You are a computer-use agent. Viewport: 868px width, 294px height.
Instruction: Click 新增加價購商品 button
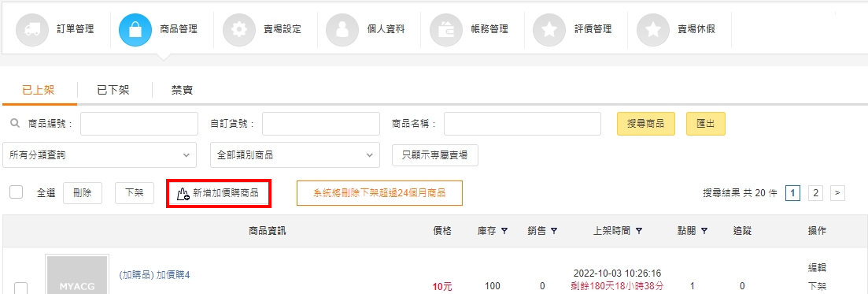(219, 194)
